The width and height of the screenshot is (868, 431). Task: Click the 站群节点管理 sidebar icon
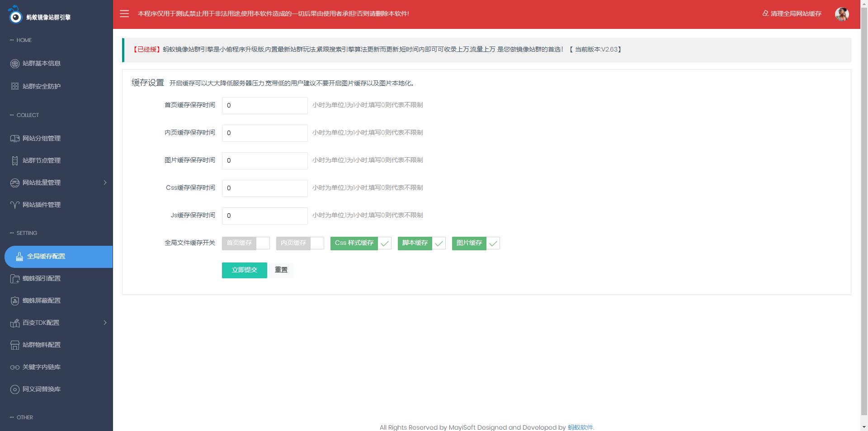coord(15,161)
